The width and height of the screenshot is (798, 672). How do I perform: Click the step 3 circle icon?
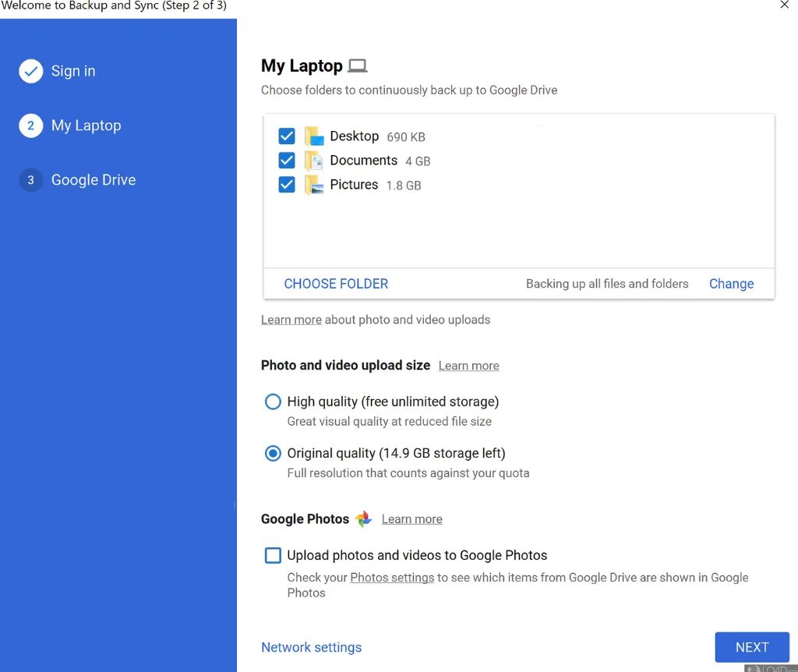pos(31,180)
